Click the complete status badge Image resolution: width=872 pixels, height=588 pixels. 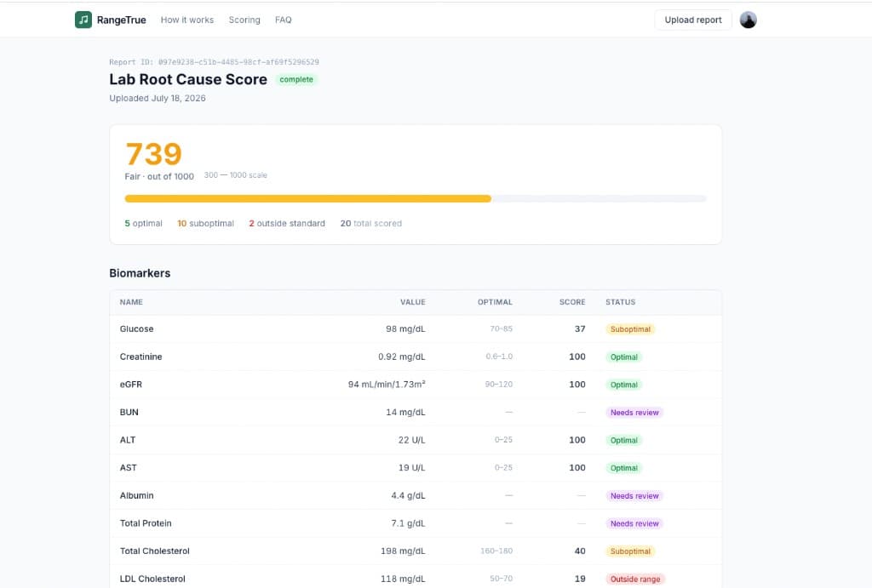(296, 79)
